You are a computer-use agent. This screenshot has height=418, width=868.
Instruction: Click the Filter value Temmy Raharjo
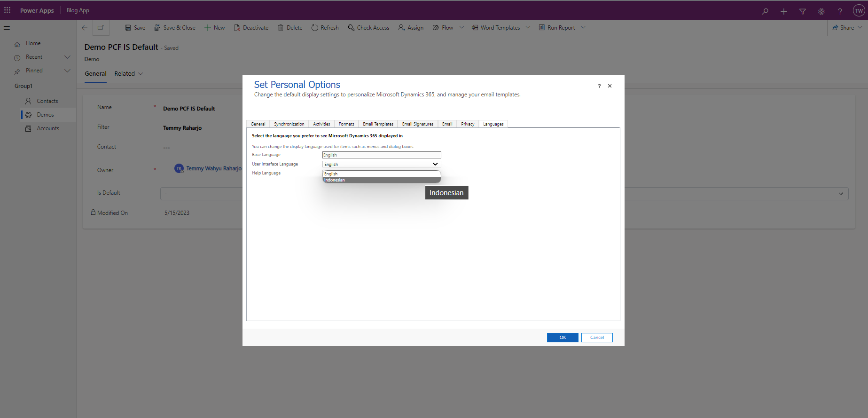pos(182,128)
